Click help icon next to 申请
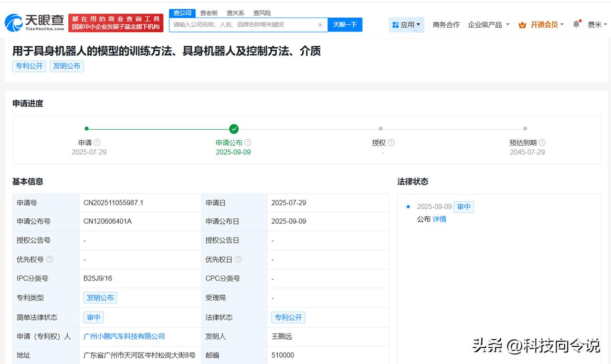 pyautogui.click(x=97, y=143)
